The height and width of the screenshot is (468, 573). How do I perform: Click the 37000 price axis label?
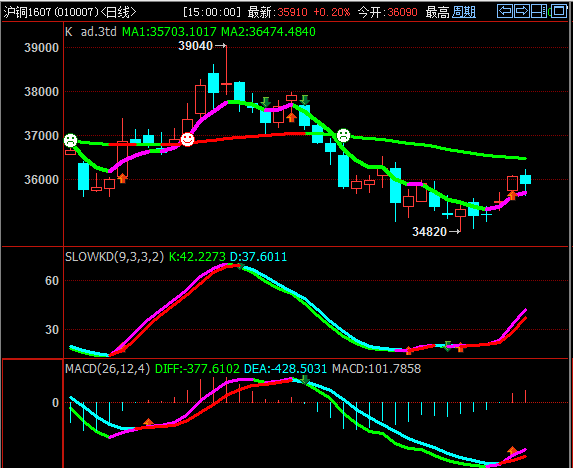click(x=41, y=136)
